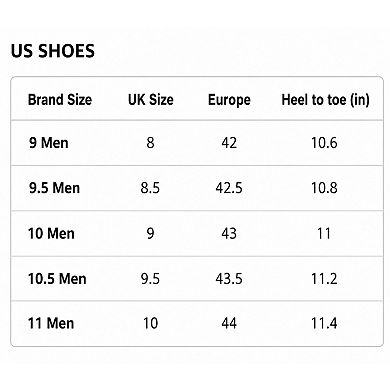The height and width of the screenshot is (390, 390).
Task: Select the 9.5 Men row label
Action: (54, 188)
